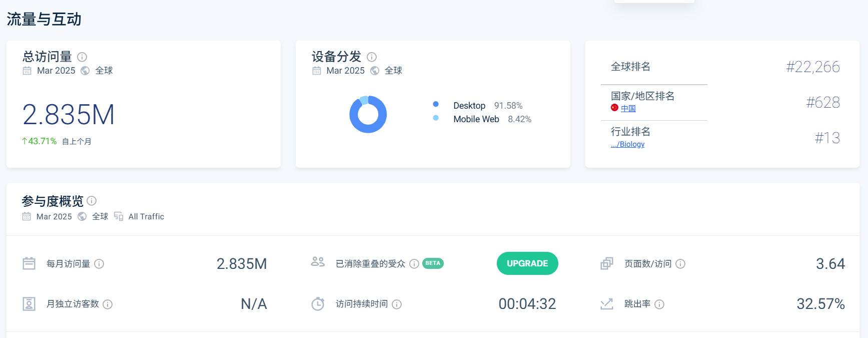Image resolution: width=868 pixels, height=338 pixels.
Task: Click All Traffic device icon
Action: point(119,216)
